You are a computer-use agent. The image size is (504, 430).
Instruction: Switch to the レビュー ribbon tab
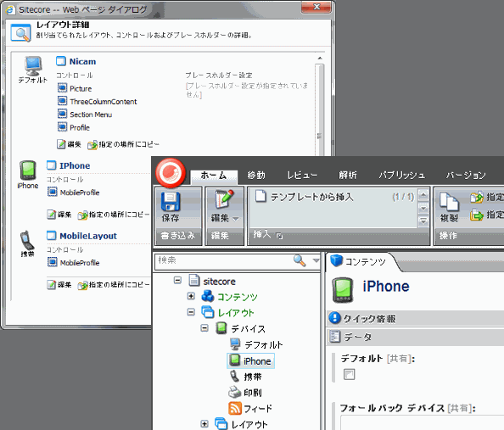tap(302, 176)
